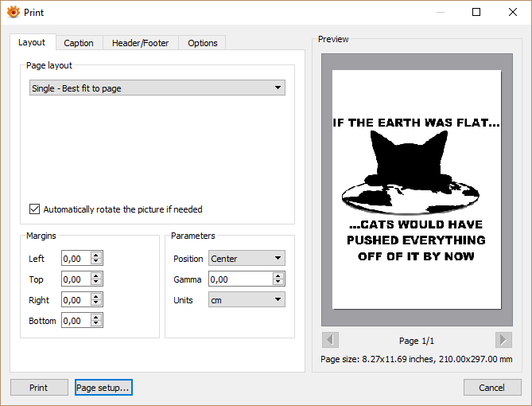Go to next preview page arrow
The height and width of the screenshot is (406, 532).
[x=503, y=340]
